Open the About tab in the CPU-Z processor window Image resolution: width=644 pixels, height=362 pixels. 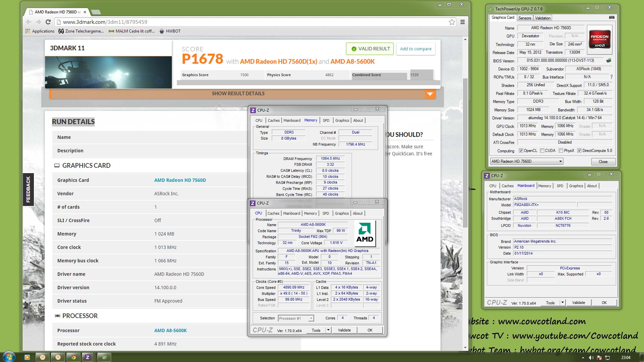358,213
